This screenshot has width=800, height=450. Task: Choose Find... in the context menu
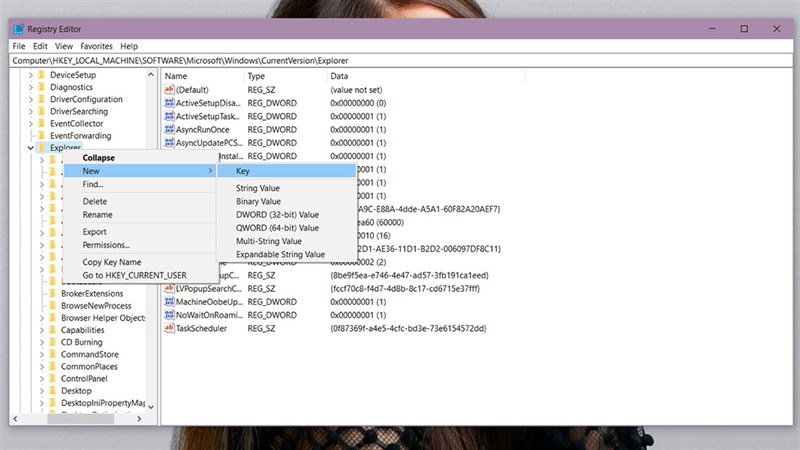[x=141, y=184]
